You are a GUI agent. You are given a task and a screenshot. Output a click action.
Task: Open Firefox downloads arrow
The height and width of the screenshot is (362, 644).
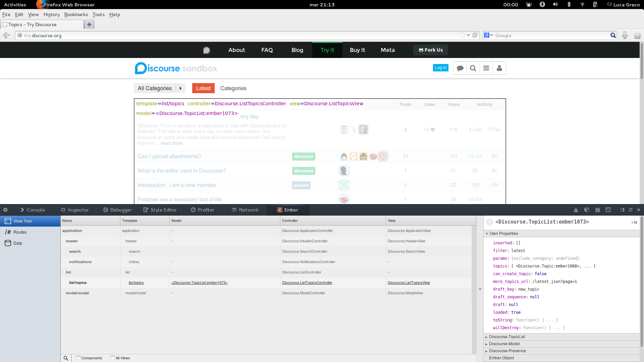(x=625, y=35)
